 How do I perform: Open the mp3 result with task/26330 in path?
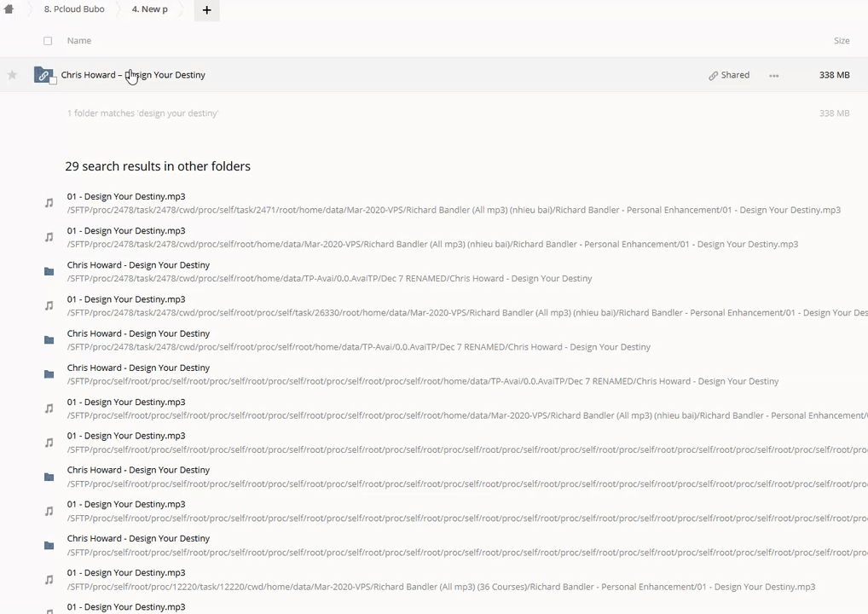point(126,299)
